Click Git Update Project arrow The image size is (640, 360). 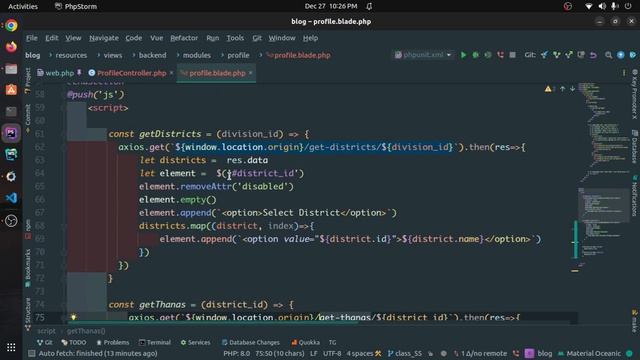tap(544, 55)
